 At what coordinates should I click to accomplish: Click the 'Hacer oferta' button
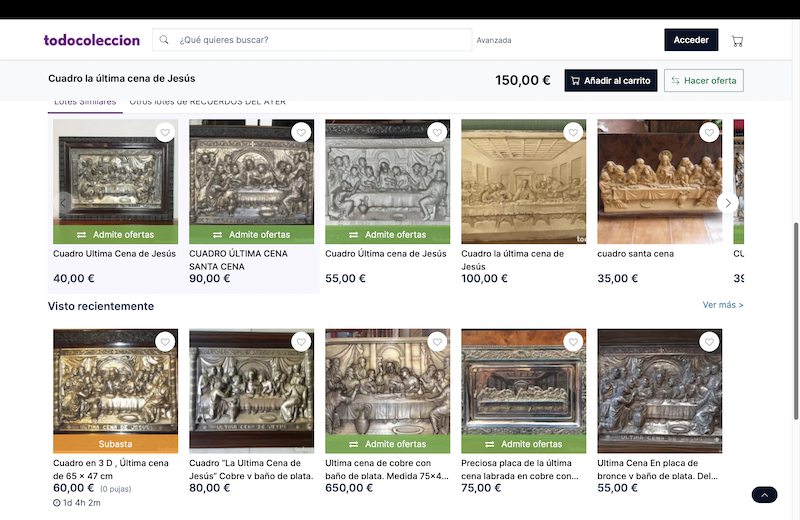point(703,80)
